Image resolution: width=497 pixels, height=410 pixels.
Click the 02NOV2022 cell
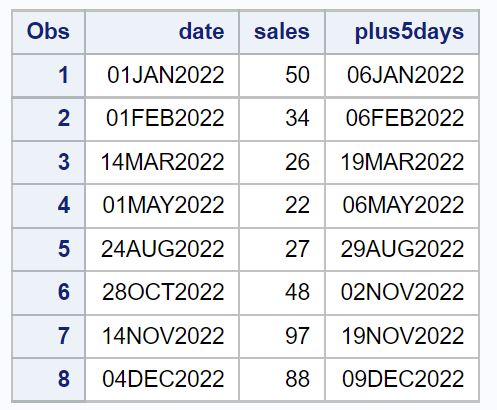(x=402, y=293)
